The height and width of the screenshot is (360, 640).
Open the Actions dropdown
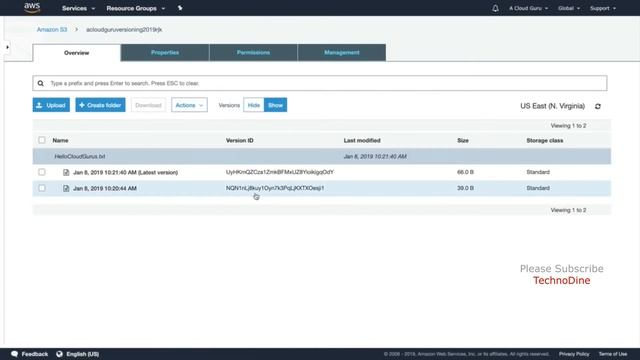[x=189, y=105]
